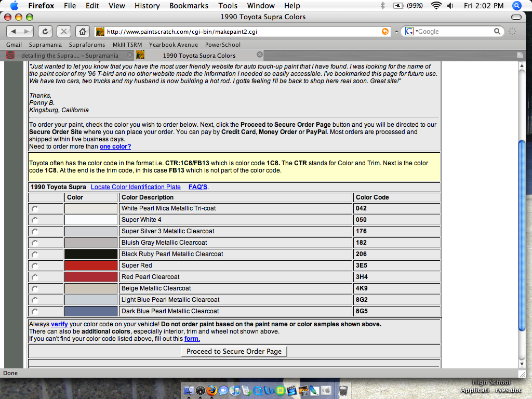Open the View menu
The width and height of the screenshot is (532, 399).
[117, 5]
